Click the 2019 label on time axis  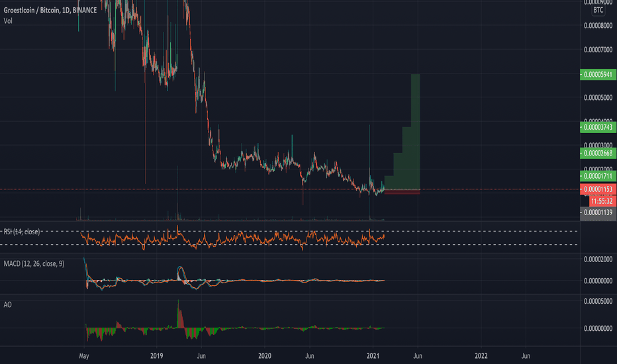pyautogui.click(x=157, y=356)
